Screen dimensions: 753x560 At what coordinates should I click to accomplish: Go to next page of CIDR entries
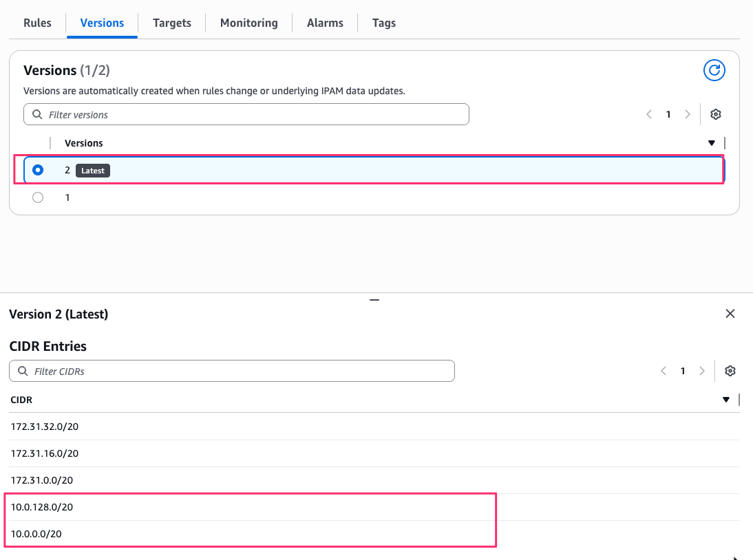(702, 371)
